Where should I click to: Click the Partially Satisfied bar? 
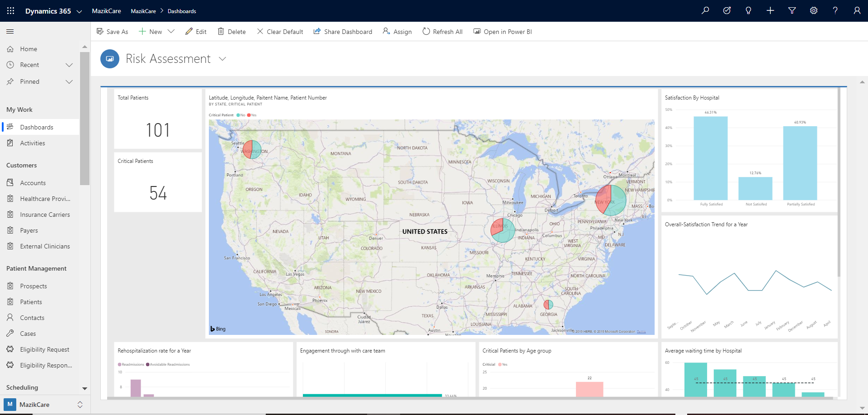800,163
